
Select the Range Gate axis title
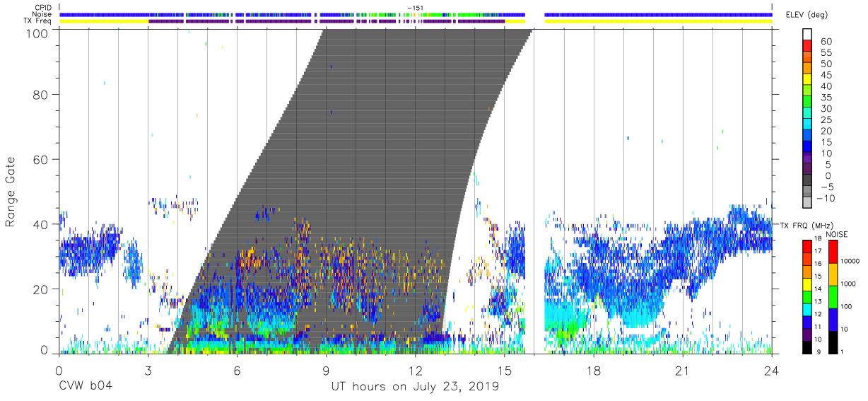pyautogui.click(x=10, y=191)
